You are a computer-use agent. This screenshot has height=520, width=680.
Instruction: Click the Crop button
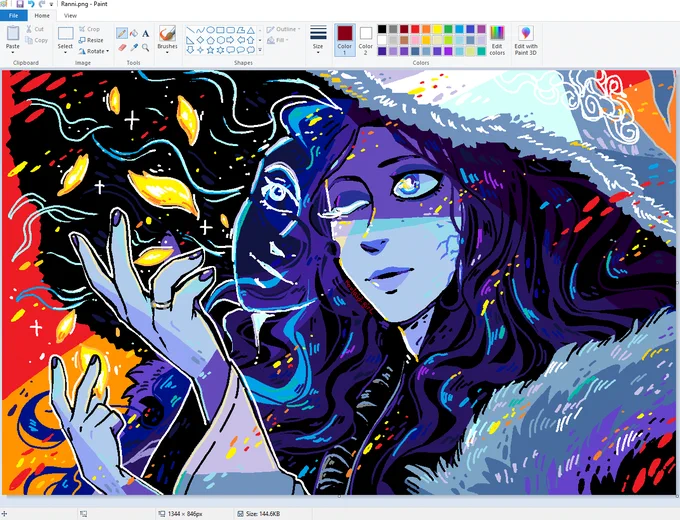coord(89,29)
